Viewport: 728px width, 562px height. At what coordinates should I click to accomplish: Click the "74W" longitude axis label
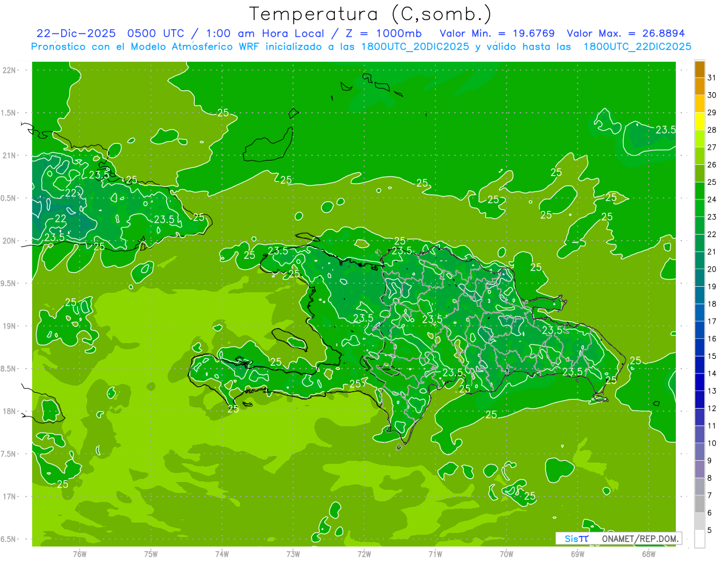(221, 554)
